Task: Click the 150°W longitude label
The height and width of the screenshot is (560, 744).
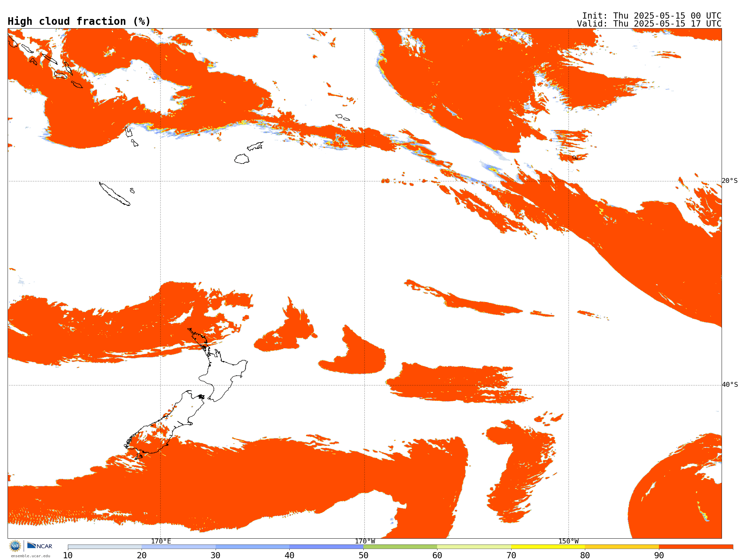Action: point(568,541)
